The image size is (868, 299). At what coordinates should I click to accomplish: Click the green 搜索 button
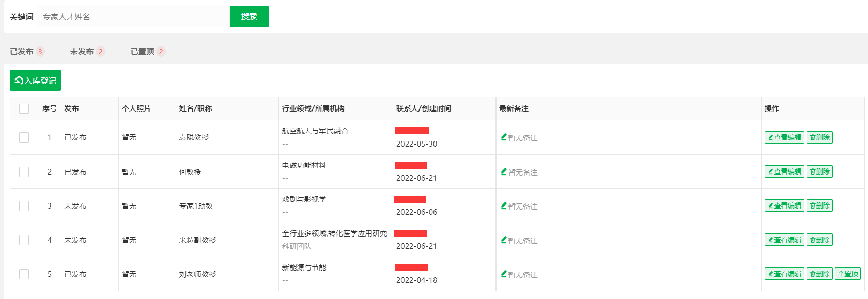pyautogui.click(x=249, y=17)
